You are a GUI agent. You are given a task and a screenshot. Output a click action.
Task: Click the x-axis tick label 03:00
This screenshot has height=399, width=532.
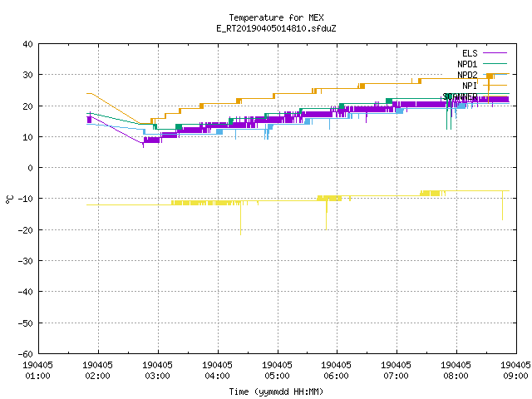tap(157, 376)
